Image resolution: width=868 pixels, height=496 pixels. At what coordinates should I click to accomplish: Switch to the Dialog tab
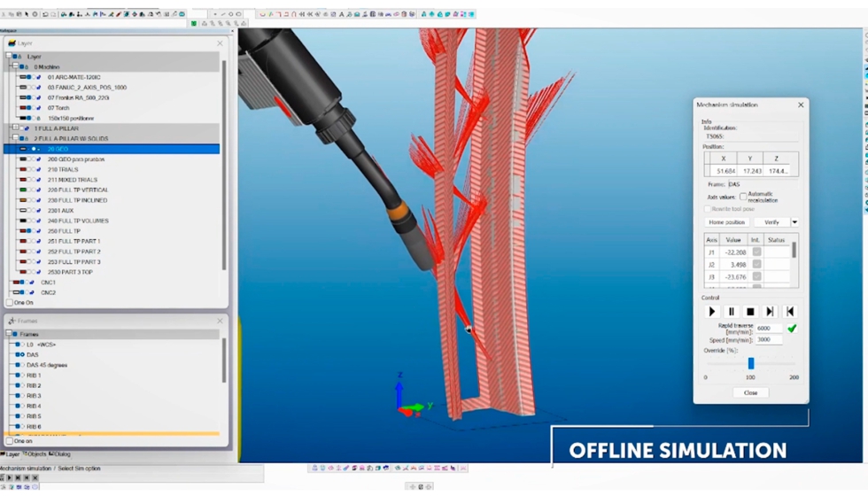(60, 453)
